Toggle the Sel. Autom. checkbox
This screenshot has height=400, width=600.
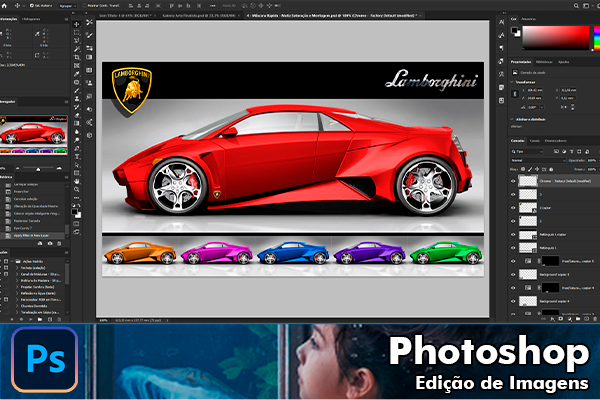[31, 6]
